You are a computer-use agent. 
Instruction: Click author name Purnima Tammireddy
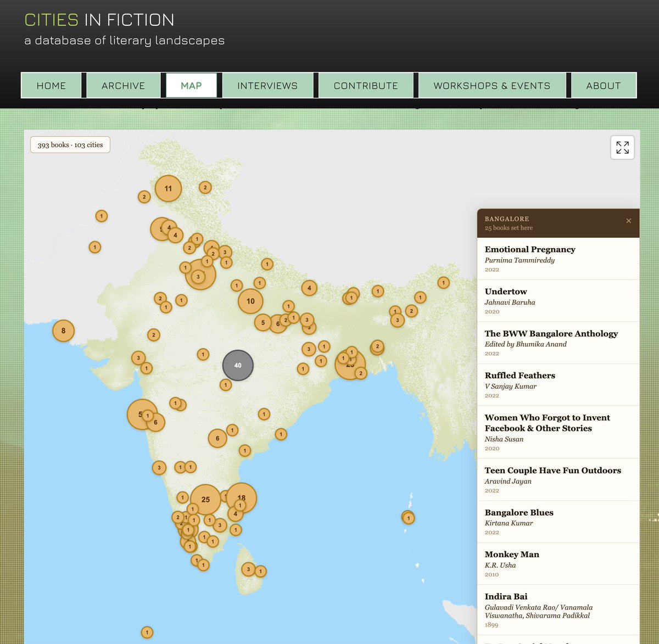click(520, 260)
